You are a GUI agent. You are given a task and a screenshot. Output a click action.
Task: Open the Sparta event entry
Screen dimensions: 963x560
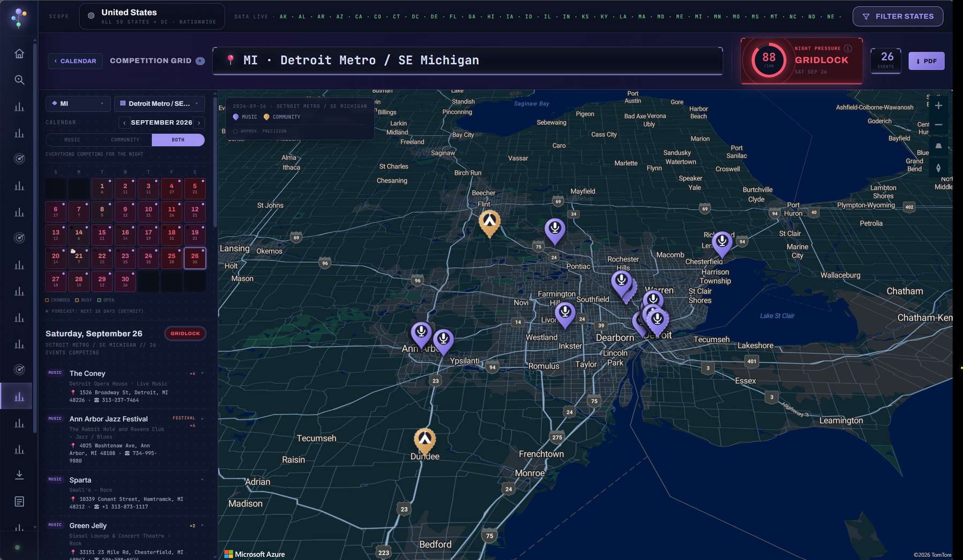coord(126,493)
